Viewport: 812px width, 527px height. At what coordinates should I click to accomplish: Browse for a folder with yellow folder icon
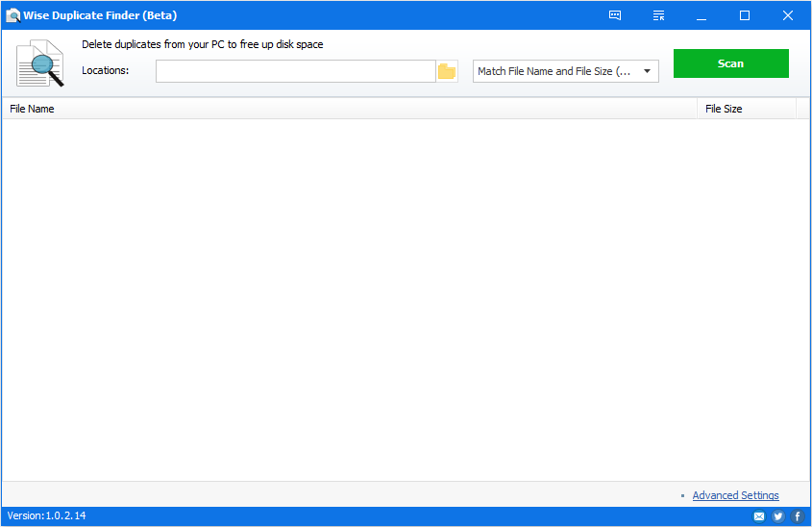click(x=447, y=71)
